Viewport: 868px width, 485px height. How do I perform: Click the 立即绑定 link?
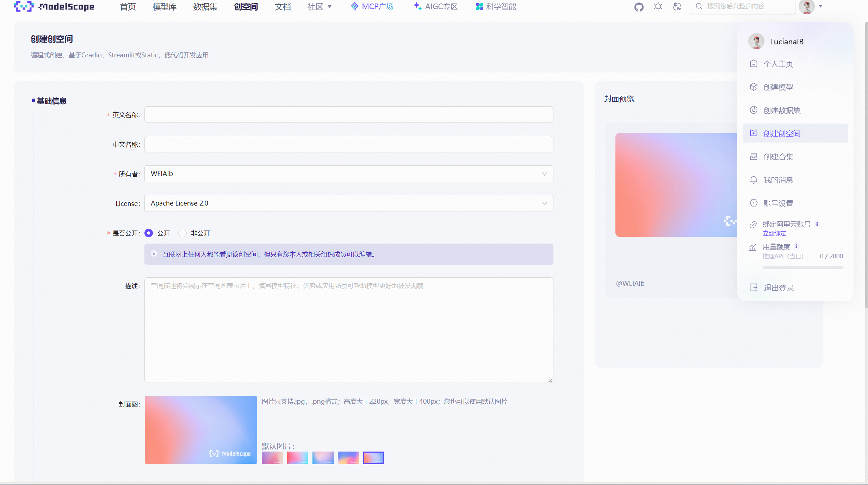coord(774,233)
